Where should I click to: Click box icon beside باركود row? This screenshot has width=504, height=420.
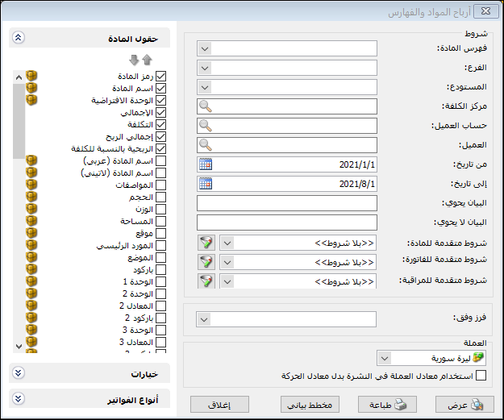(x=31, y=269)
